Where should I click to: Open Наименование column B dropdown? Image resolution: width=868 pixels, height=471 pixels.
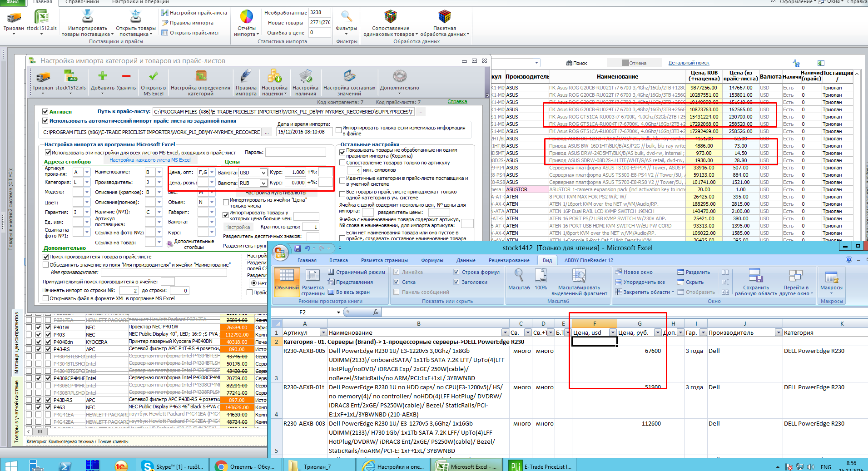point(159,172)
